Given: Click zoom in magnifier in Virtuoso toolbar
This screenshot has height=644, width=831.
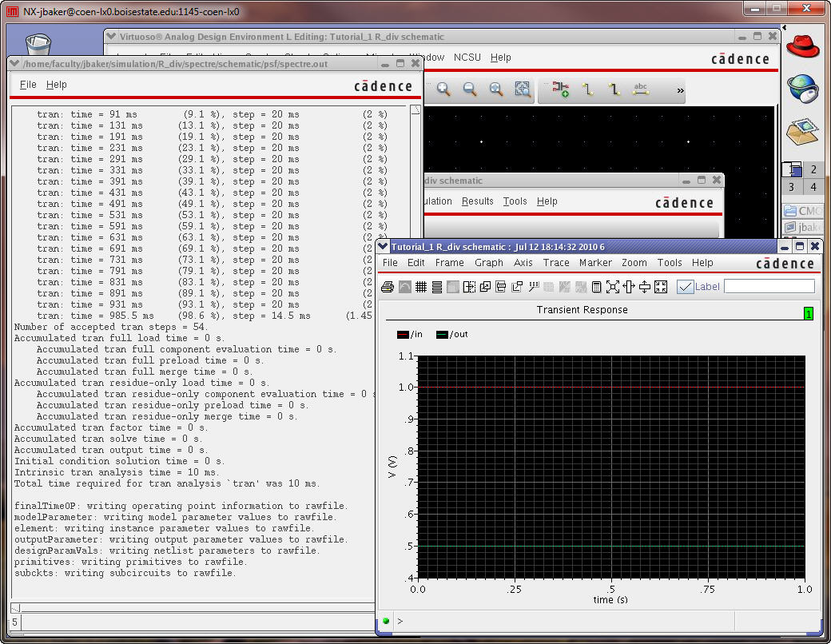Looking at the screenshot, I should click(443, 89).
